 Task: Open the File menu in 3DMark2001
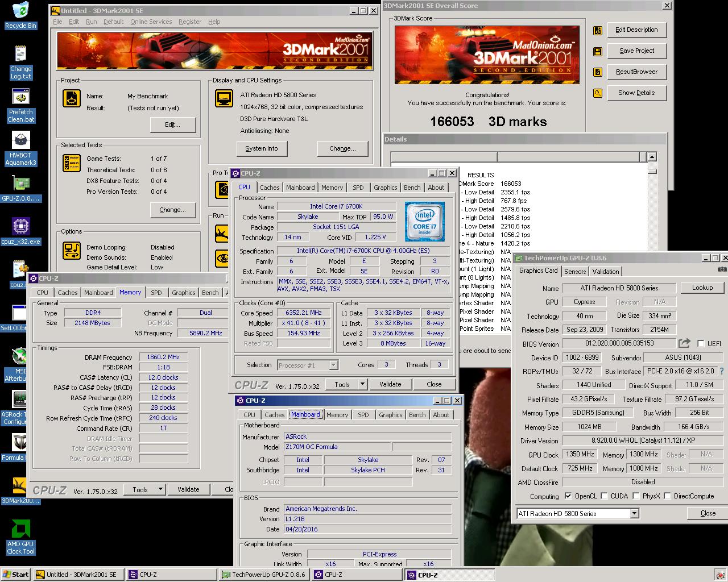(x=57, y=22)
